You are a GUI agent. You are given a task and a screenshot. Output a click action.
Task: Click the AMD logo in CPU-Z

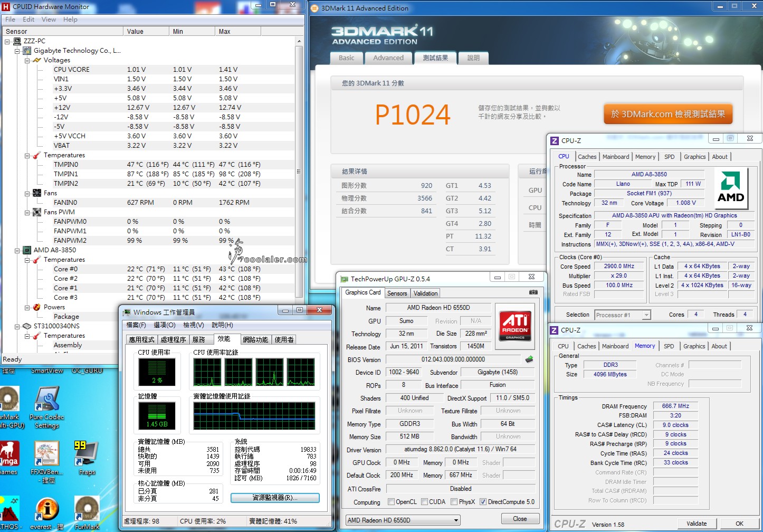coord(731,188)
